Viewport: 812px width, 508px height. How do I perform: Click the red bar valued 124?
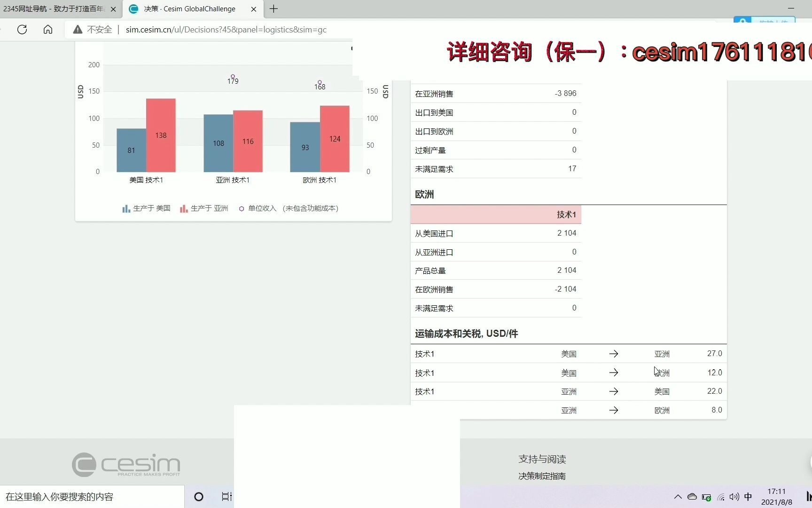(335, 139)
